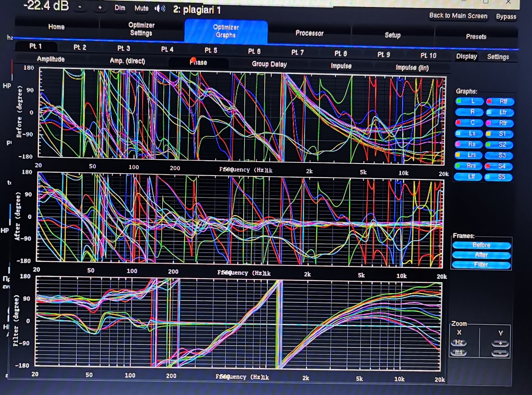Decrease volume with the minus button
532x395 pixels.
tap(80, 7)
